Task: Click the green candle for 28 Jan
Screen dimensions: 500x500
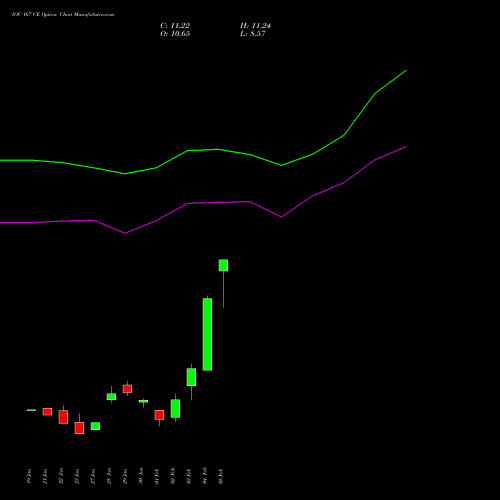Action: click(111, 397)
